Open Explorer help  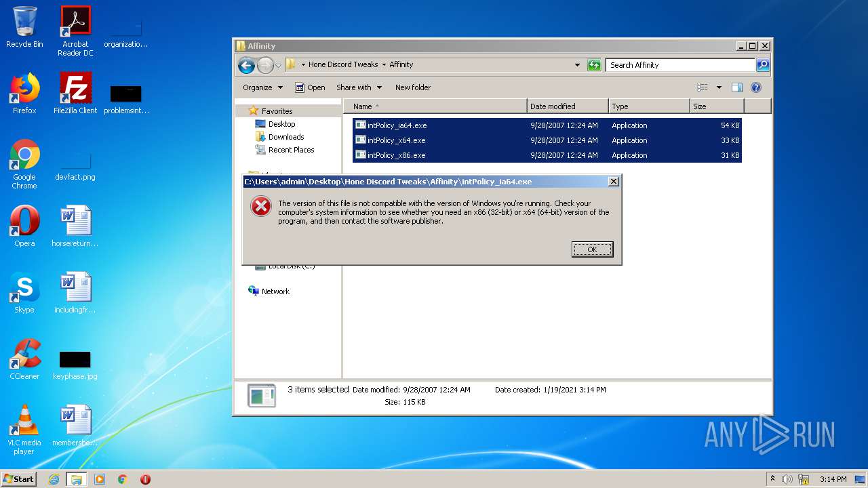[x=756, y=87]
